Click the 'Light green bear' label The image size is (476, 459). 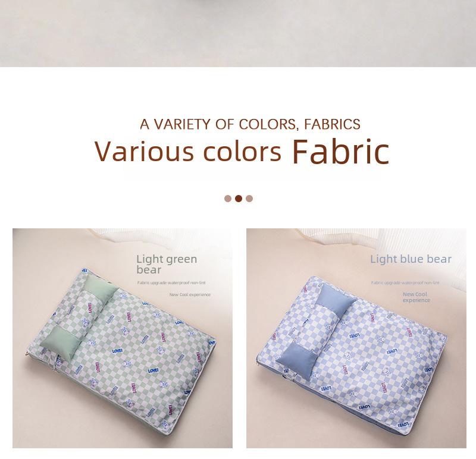click(167, 264)
